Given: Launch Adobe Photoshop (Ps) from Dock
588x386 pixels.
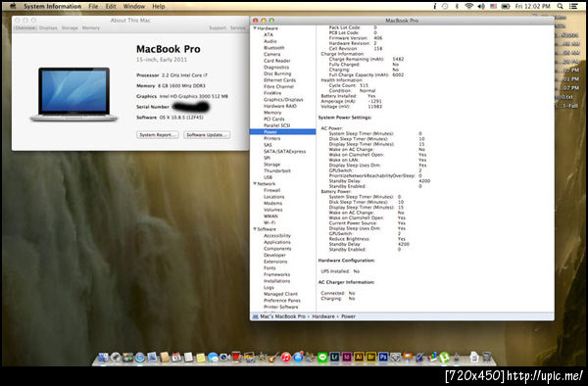Looking at the screenshot, I should coord(383,358).
